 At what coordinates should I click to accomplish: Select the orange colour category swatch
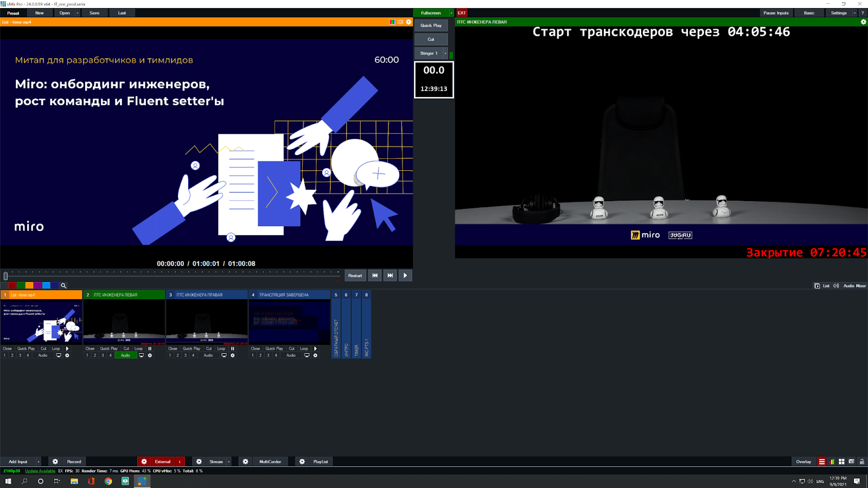coord(29,285)
